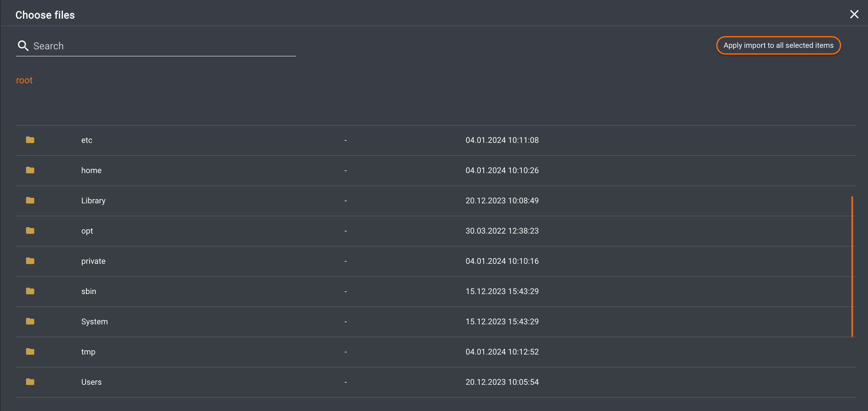868x411 pixels.
Task: Click the folder icon next to etc
Action: (30, 140)
